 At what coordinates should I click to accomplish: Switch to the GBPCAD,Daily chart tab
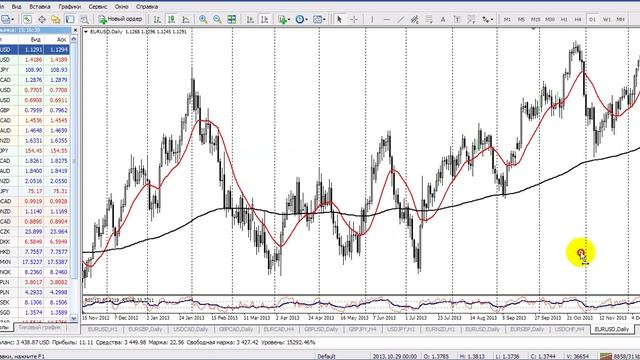coord(236,329)
